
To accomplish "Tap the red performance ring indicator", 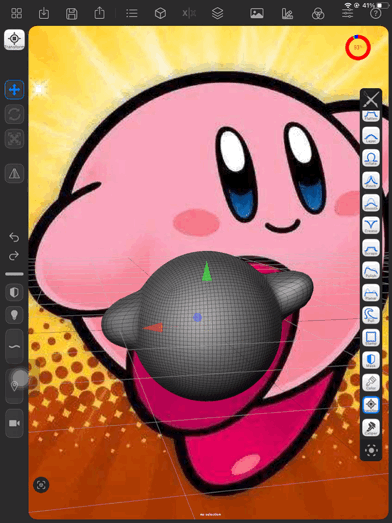I will [x=358, y=47].
